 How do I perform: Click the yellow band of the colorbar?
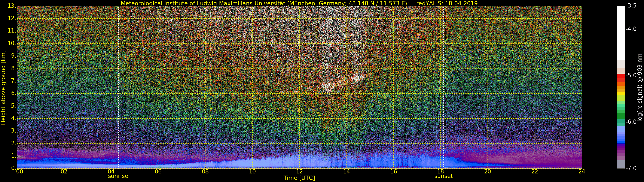621,94
